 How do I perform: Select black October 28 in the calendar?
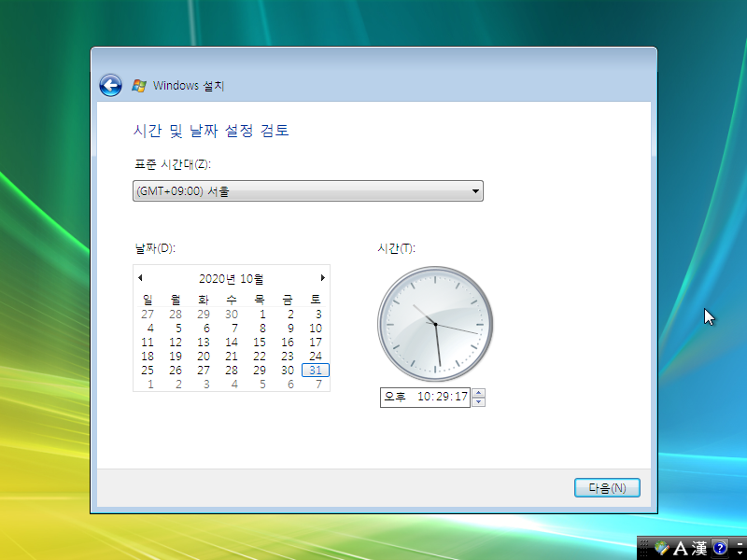tap(232, 370)
